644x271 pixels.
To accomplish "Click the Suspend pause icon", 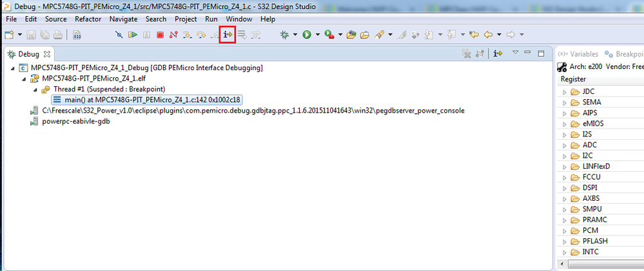I will [x=146, y=35].
